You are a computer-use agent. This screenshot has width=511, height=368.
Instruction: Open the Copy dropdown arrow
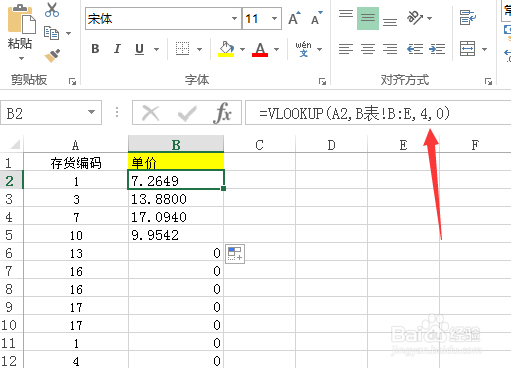(x=68, y=33)
